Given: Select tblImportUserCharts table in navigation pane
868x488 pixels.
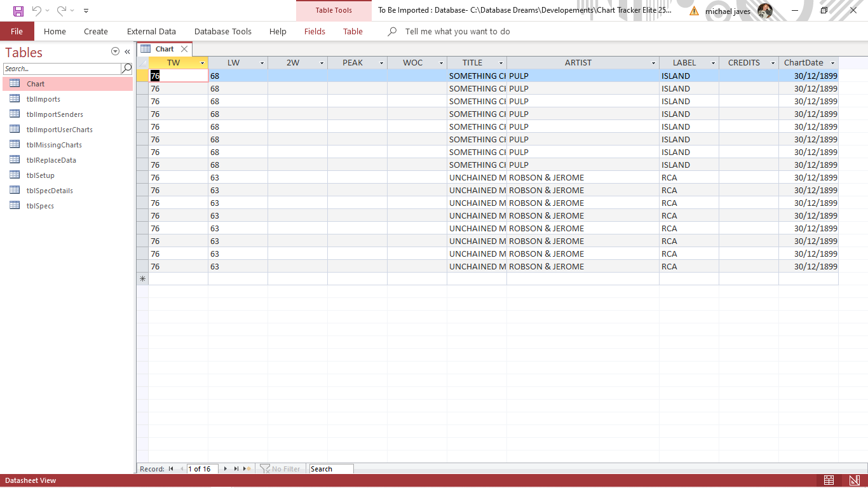Looking at the screenshot, I should [68, 130].
